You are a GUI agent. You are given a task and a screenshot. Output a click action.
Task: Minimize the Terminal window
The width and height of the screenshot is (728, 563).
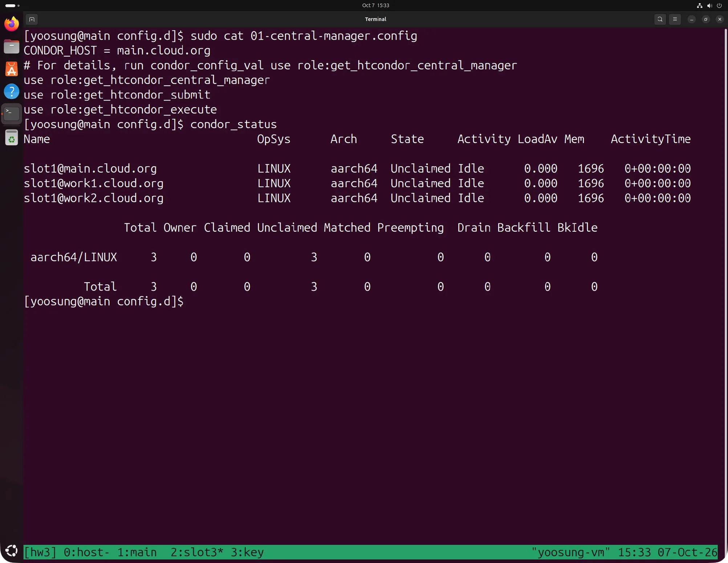[x=692, y=19]
